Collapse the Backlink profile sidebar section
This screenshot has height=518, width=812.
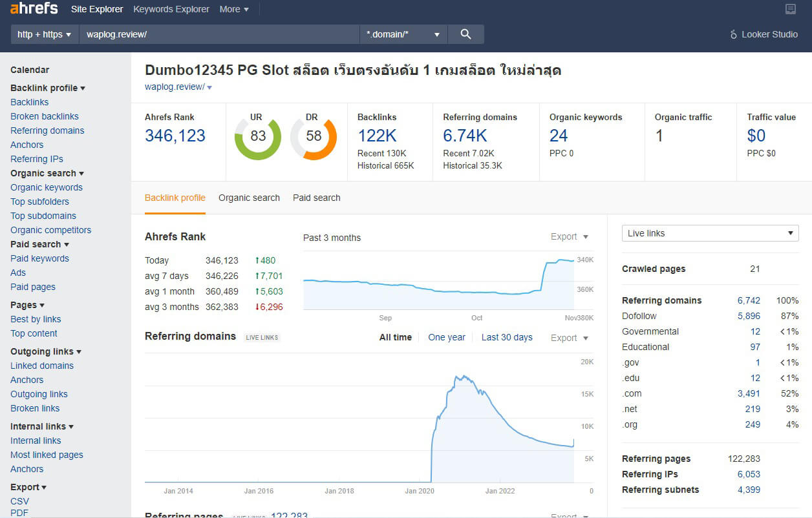[48, 88]
